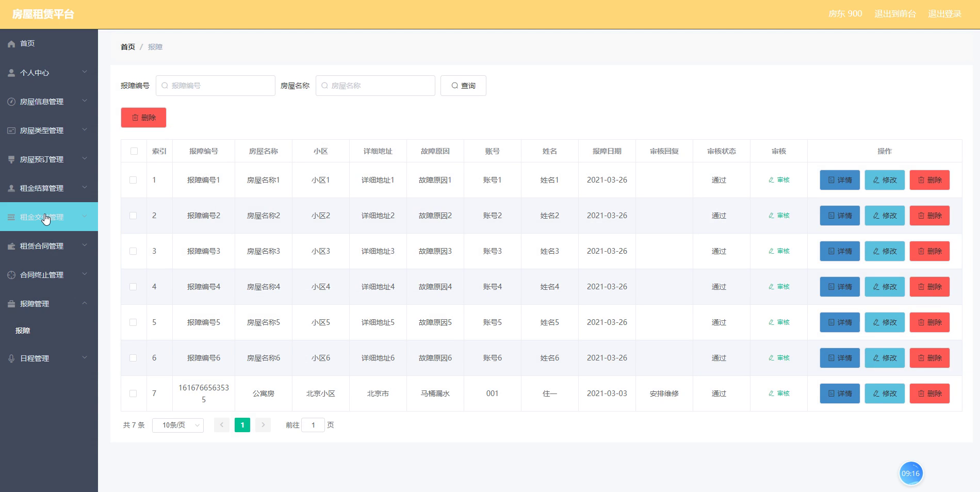Select page 1 in pagination
Screen dimensions: 980x492
[x=242, y=425]
